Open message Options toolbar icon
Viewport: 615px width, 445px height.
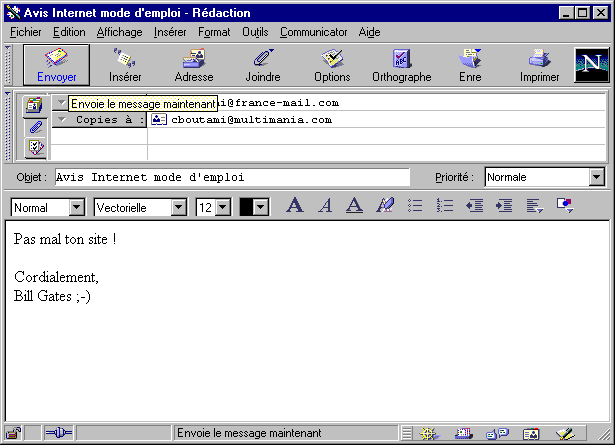tap(332, 65)
